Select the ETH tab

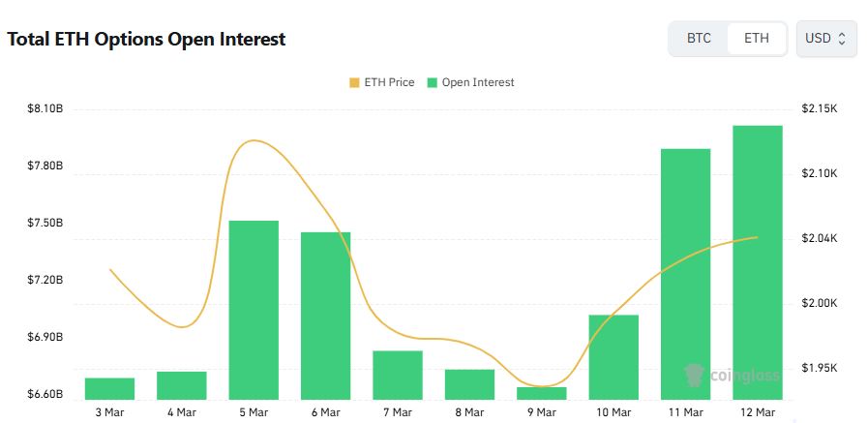click(x=757, y=39)
